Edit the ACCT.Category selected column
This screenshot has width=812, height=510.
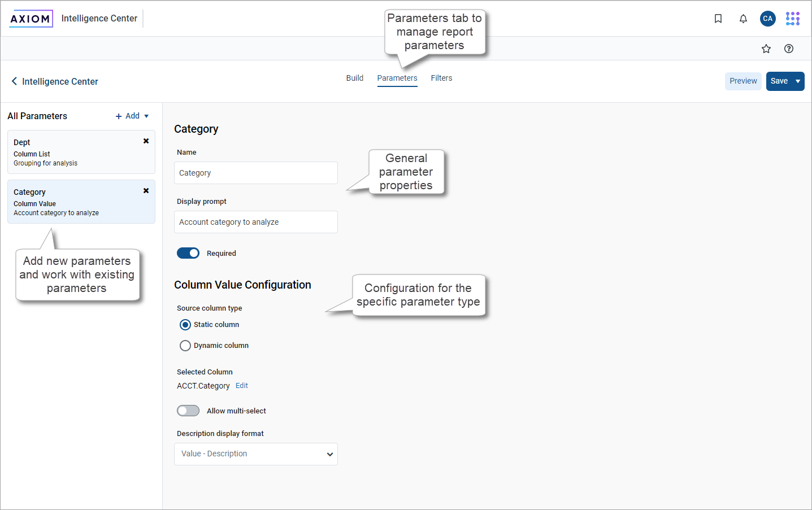click(x=241, y=385)
